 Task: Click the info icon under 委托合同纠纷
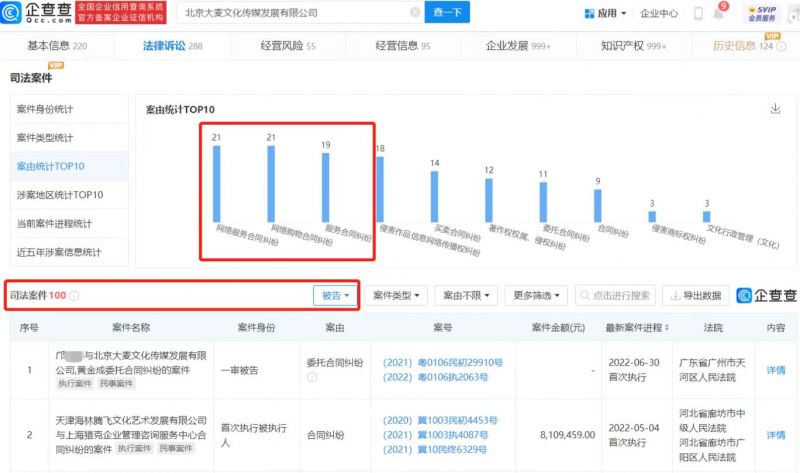312,377
